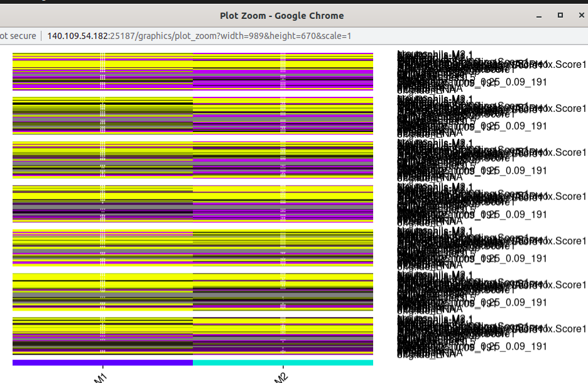Click the purple M1 annotation bar
Viewport: 588px width, 383px height.
tap(102, 362)
